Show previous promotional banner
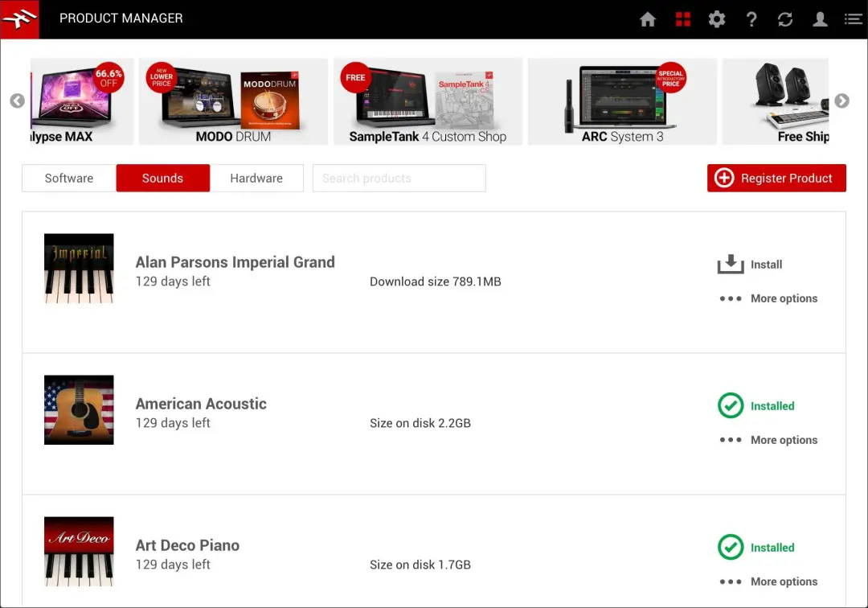Viewport: 868px width, 608px height. (x=17, y=101)
